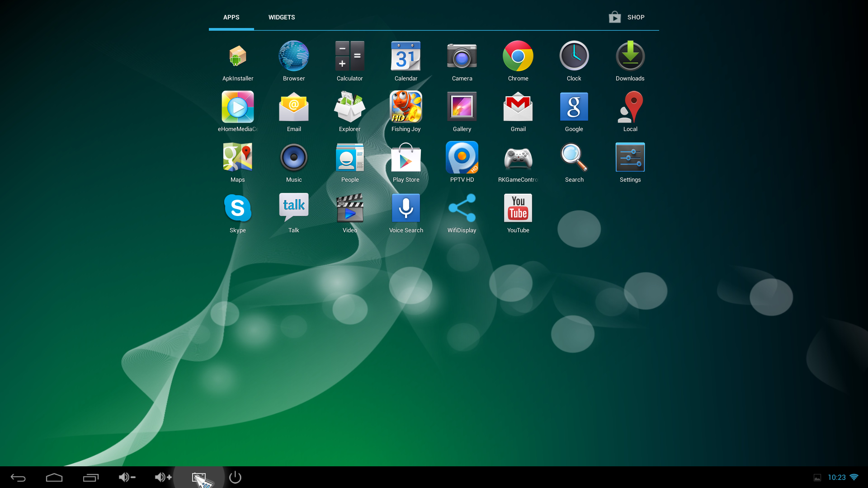Raise the volume in navigation bar

(x=163, y=477)
